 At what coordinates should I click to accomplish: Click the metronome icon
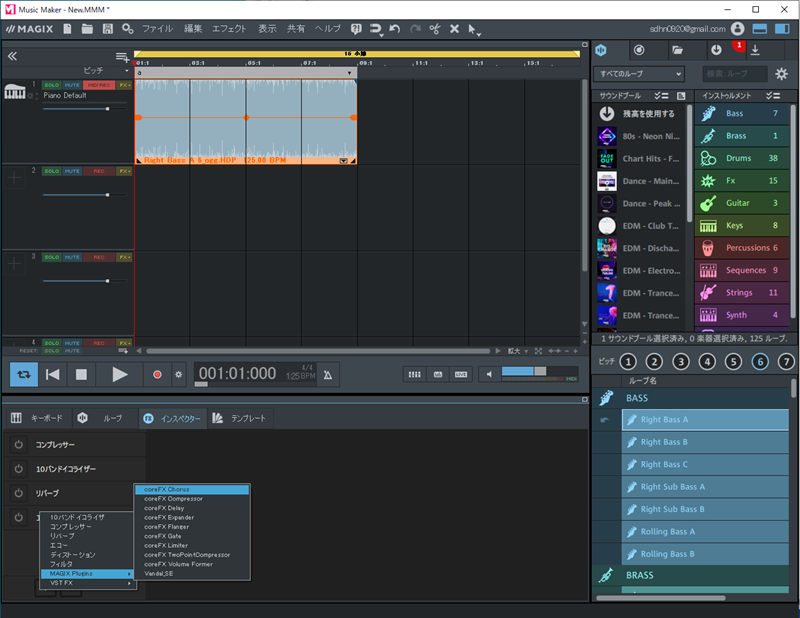point(328,375)
